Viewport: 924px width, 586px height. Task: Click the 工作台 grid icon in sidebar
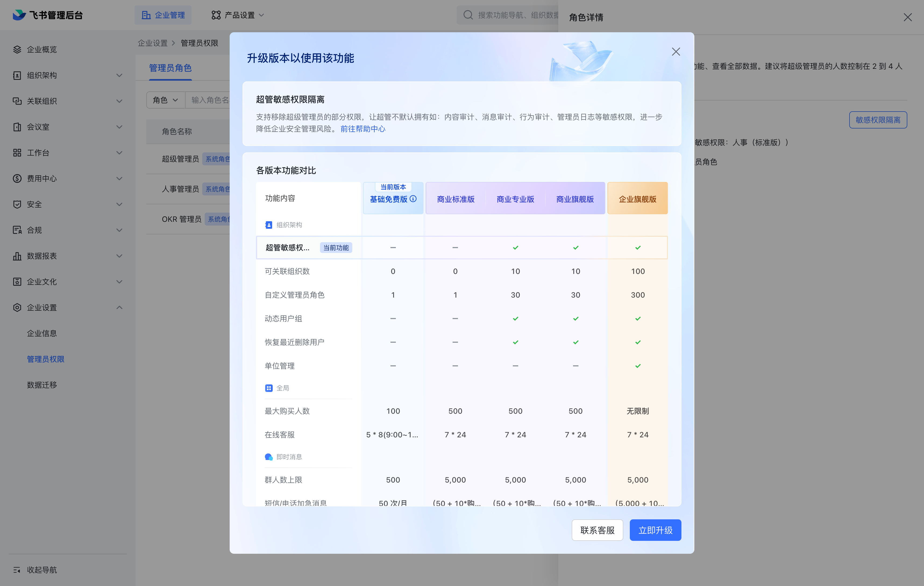17,153
